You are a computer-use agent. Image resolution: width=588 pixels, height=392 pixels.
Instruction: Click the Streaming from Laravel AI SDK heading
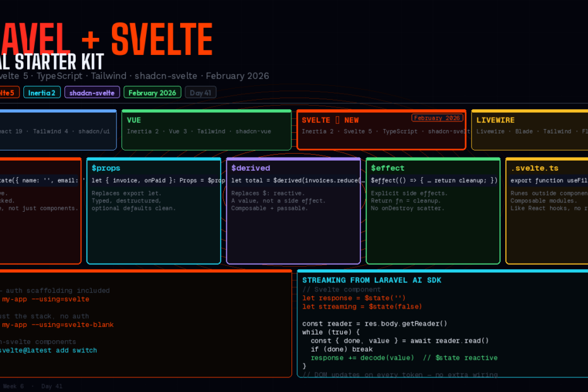point(372,280)
